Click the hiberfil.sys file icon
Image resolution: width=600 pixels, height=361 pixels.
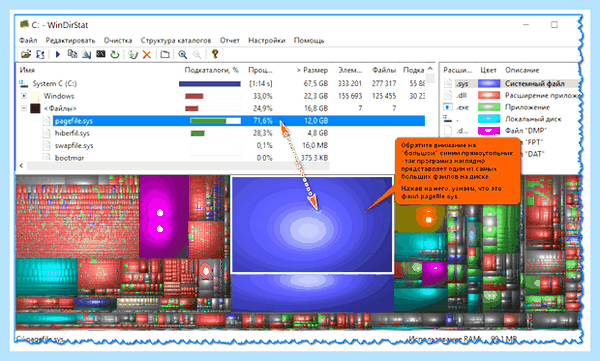click(x=46, y=133)
